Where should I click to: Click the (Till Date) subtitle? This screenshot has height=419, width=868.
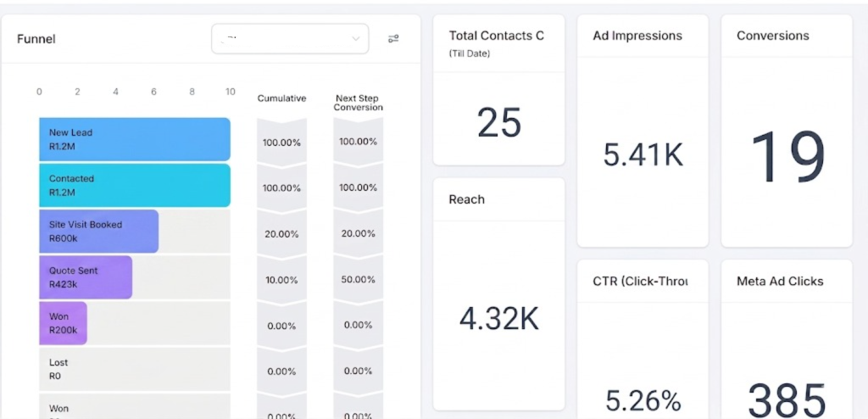[x=470, y=53]
